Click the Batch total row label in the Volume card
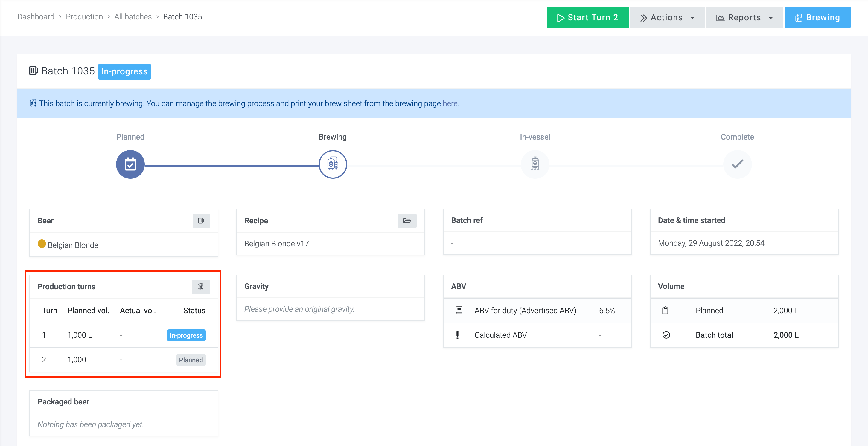Viewport: 868px width, 446px height. coord(714,335)
